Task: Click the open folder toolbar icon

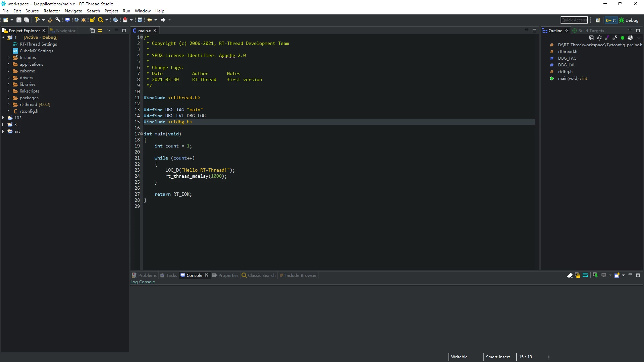Action: 92,20
